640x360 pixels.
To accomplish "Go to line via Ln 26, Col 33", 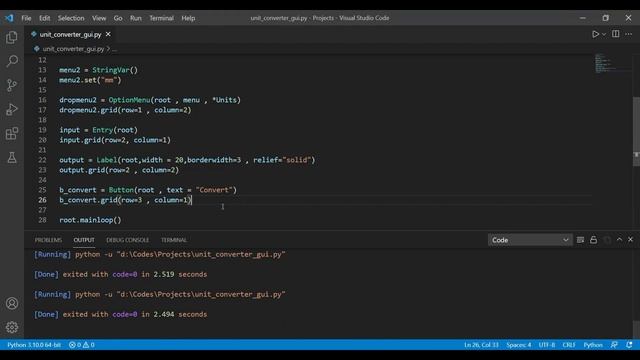I will (x=481, y=345).
